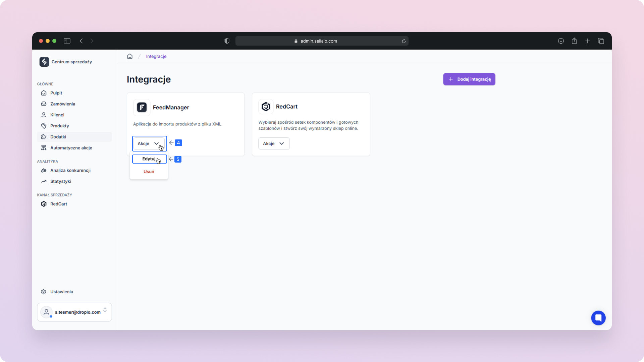The width and height of the screenshot is (644, 362).
Task: Select RedCart sales channel in sidebar
Action: pyautogui.click(x=74, y=204)
